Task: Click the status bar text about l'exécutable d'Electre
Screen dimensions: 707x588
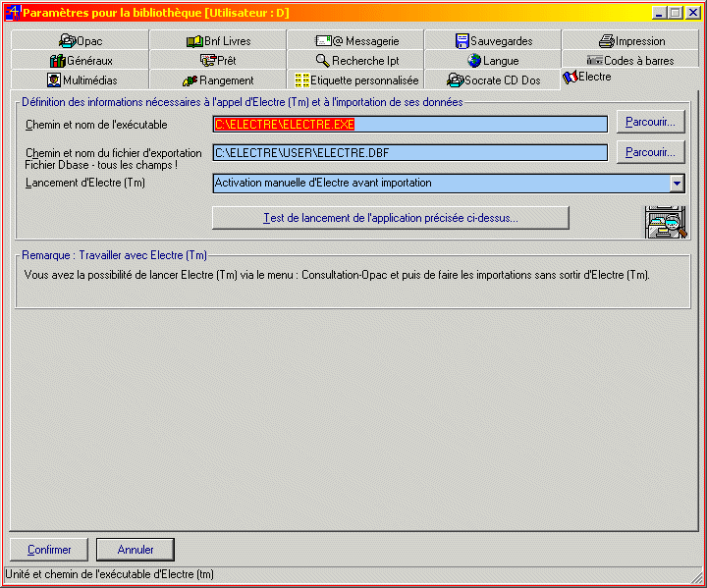Action: [x=110, y=574]
